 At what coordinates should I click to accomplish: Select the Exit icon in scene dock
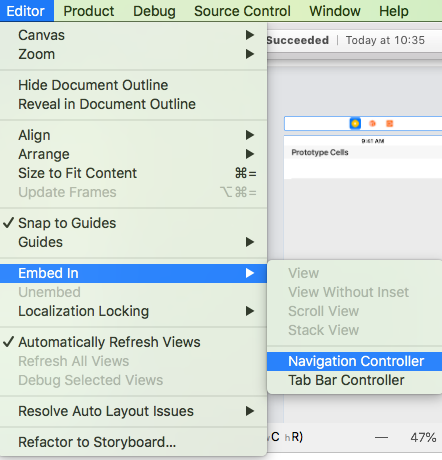(x=389, y=124)
